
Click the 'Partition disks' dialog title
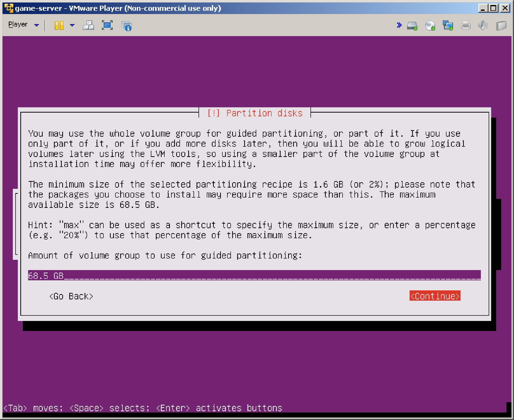click(255, 113)
